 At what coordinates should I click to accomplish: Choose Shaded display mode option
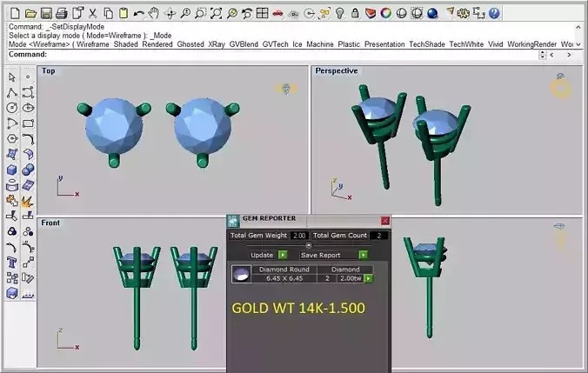tap(125, 44)
